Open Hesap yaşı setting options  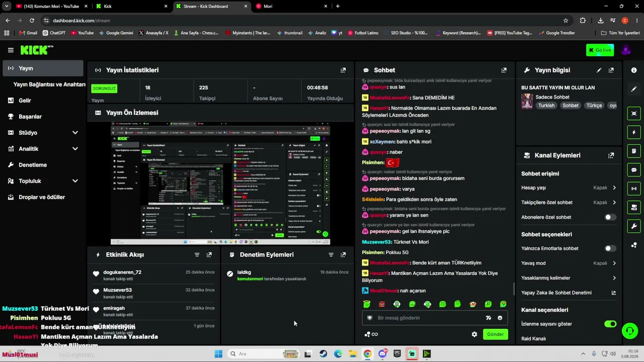tap(569, 188)
